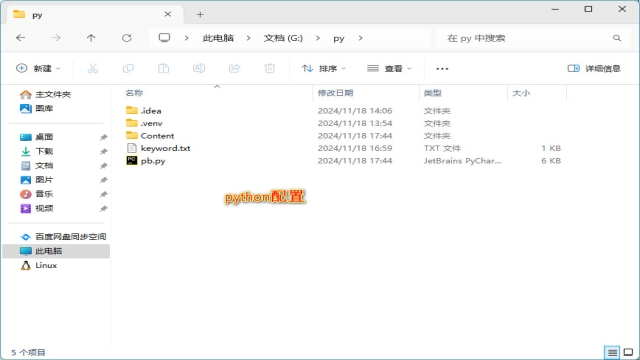Go back to previous folder
Viewport: 640px width, 360px height.
(x=20, y=38)
